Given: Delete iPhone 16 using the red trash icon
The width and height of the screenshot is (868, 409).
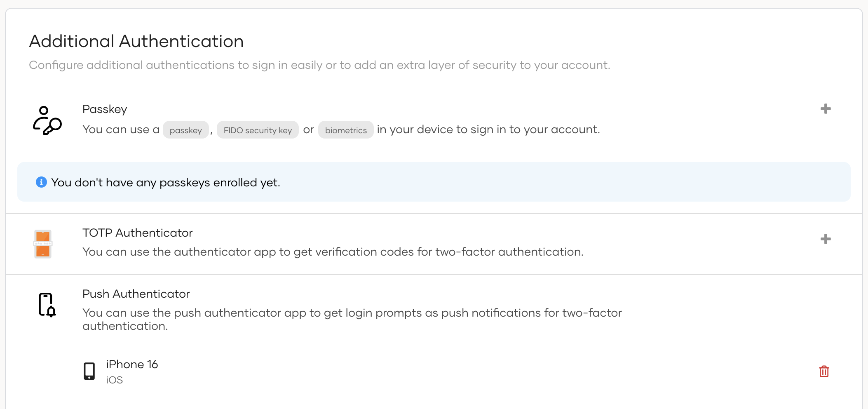Looking at the screenshot, I should point(824,371).
